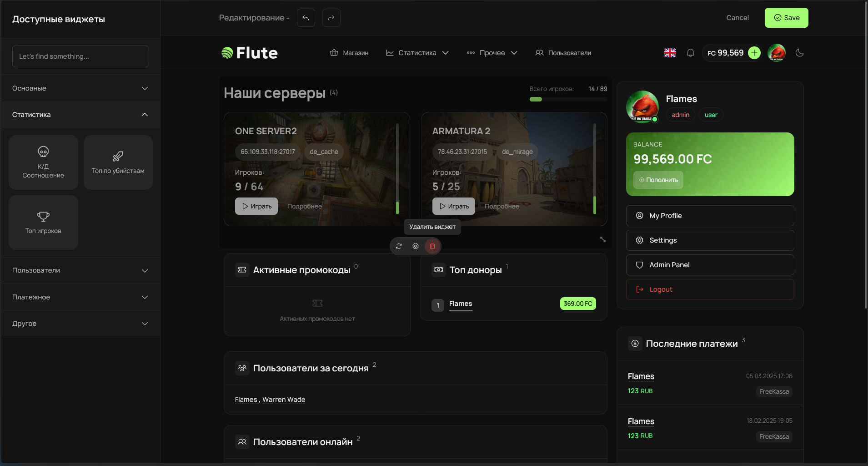Collapse the Статистика widget section
Image resolution: width=868 pixels, height=466 pixels.
pyautogui.click(x=80, y=115)
